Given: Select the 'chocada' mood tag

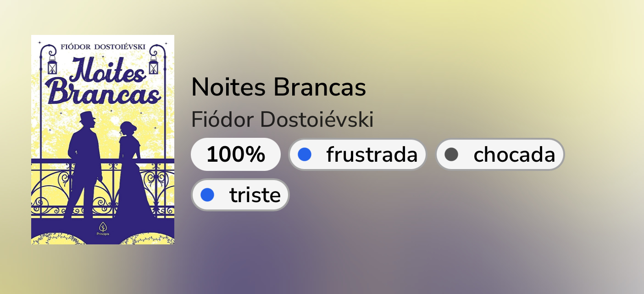Looking at the screenshot, I should (x=500, y=155).
